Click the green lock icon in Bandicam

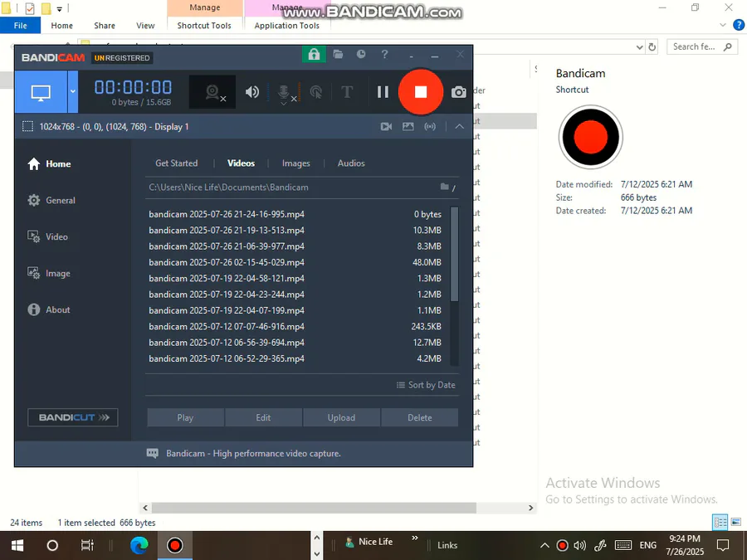tap(314, 54)
